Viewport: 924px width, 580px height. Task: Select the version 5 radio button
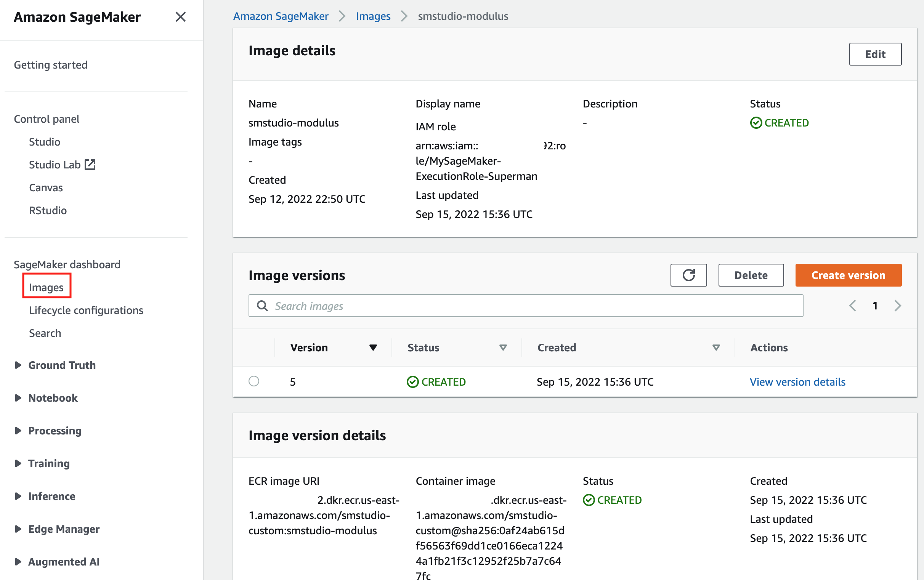point(254,381)
